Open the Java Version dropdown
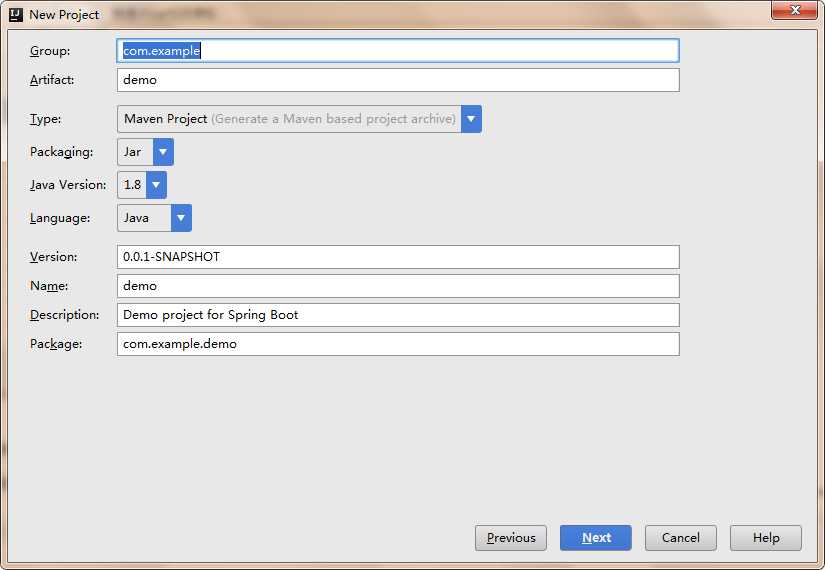The width and height of the screenshot is (825, 570). point(156,185)
